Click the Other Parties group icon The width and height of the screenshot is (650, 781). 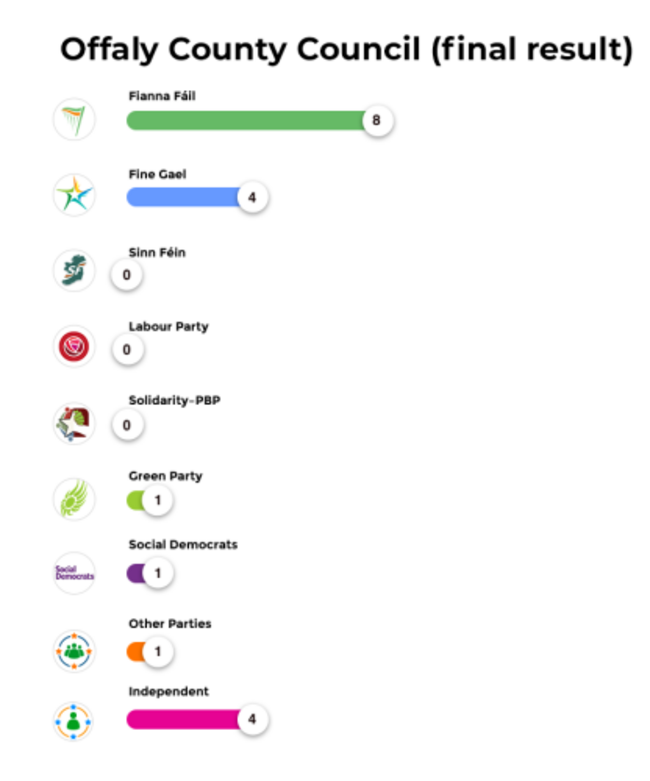pyautogui.click(x=74, y=651)
